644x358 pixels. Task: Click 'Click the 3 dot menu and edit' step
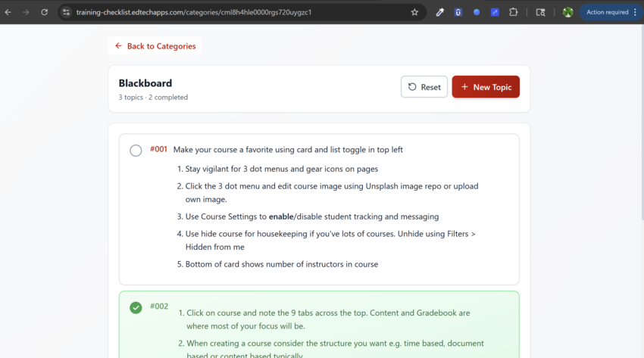[x=332, y=193]
